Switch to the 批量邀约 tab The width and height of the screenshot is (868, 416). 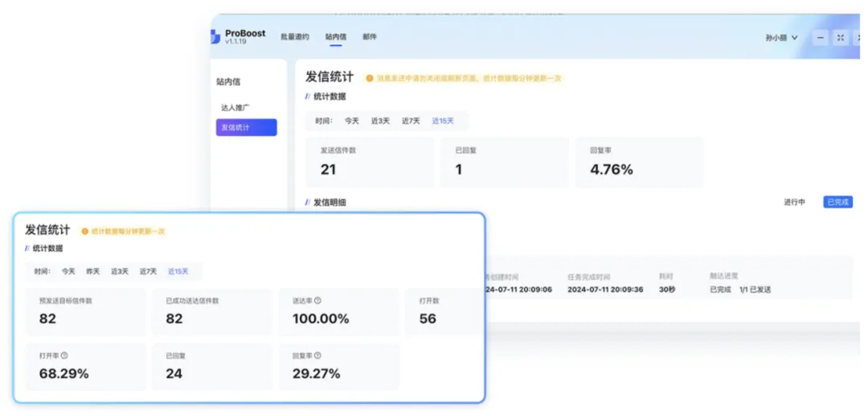[x=294, y=36]
